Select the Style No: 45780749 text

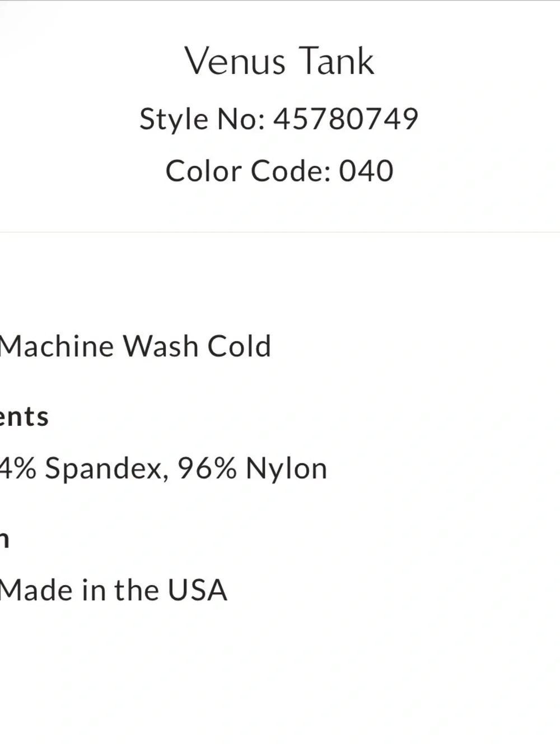pos(279,119)
